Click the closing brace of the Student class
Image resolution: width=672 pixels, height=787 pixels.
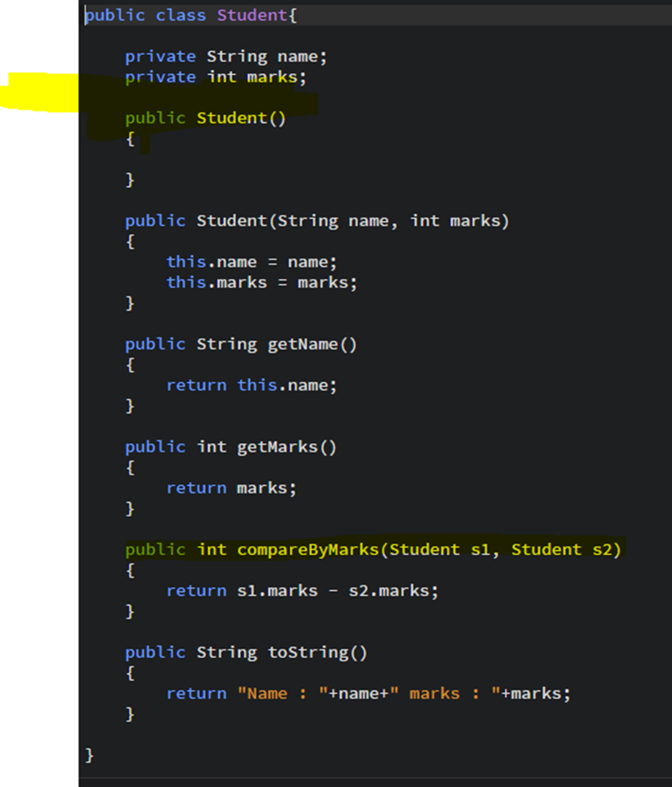coord(88,754)
